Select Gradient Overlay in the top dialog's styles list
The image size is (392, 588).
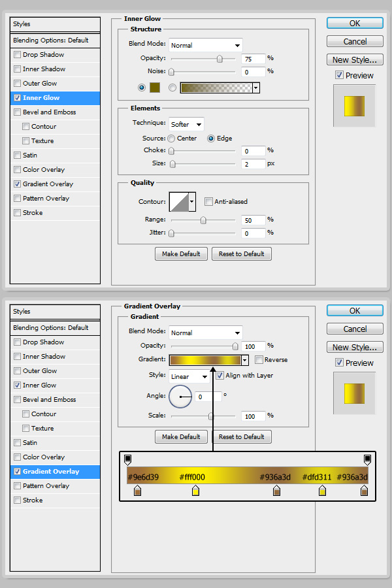55,184
